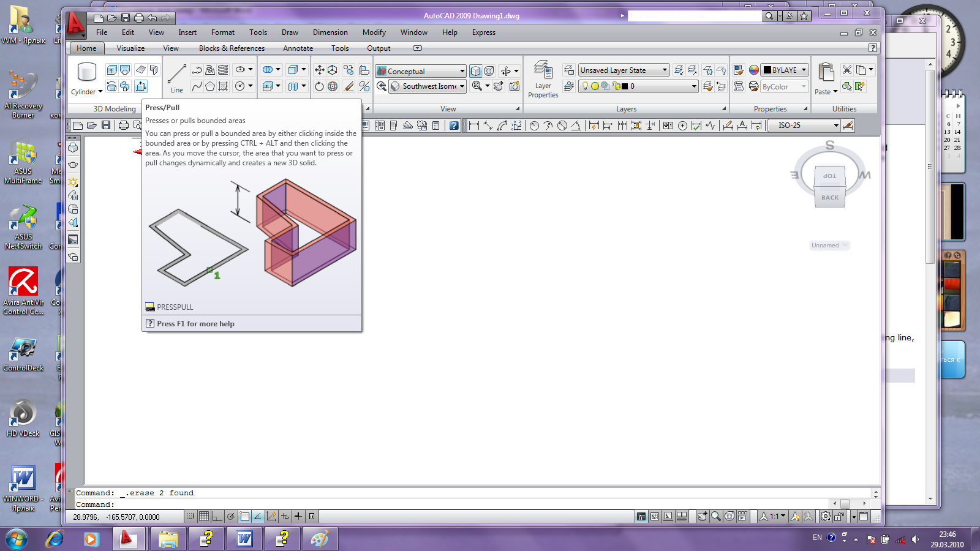Toggle Grid Display in status bar
The width and height of the screenshot is (980, 551).
coord(204,517)
